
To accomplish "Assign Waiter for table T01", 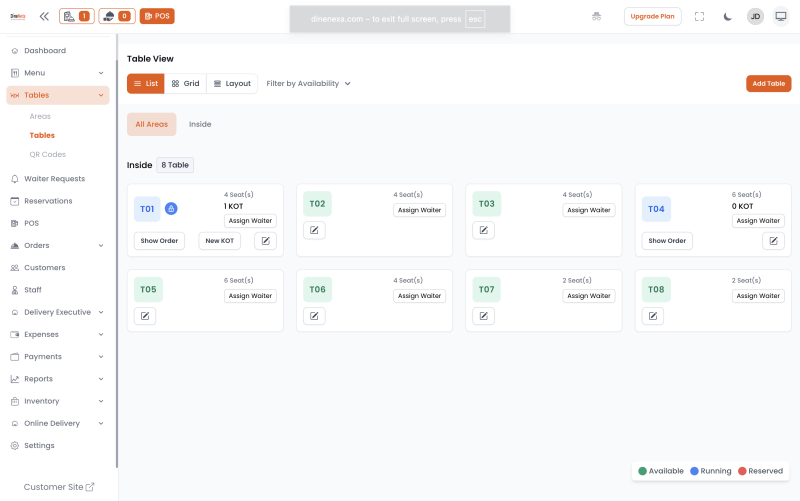I will click(250, 221).
